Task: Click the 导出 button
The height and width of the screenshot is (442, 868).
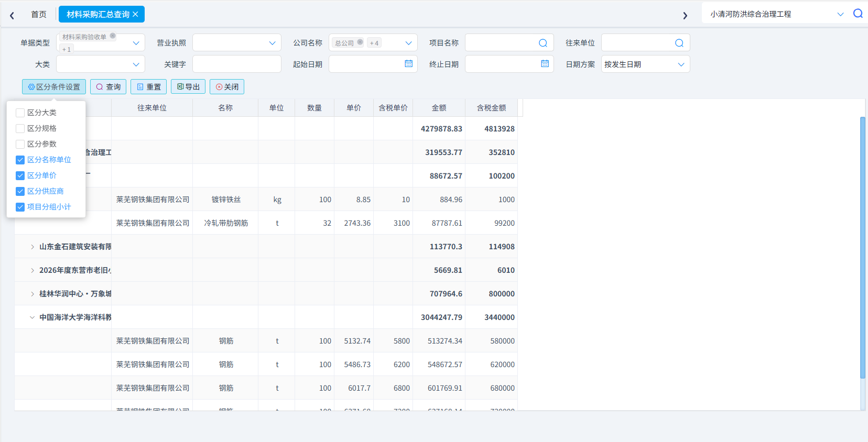Action: (x=188, y=87)
